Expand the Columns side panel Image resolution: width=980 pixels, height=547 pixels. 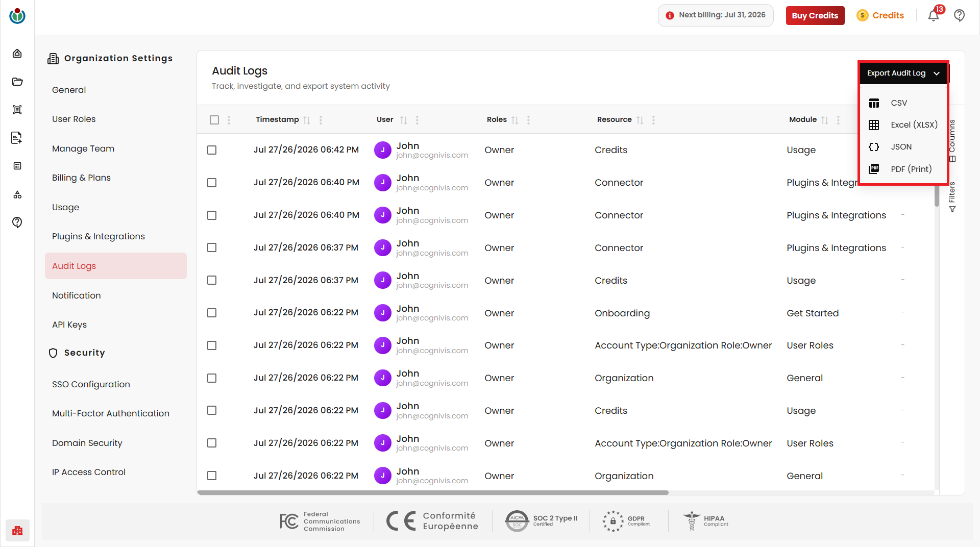coord(952,141)
